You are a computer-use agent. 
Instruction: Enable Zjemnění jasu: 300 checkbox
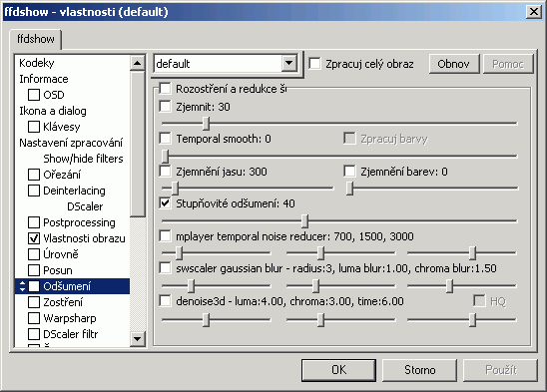165,172
